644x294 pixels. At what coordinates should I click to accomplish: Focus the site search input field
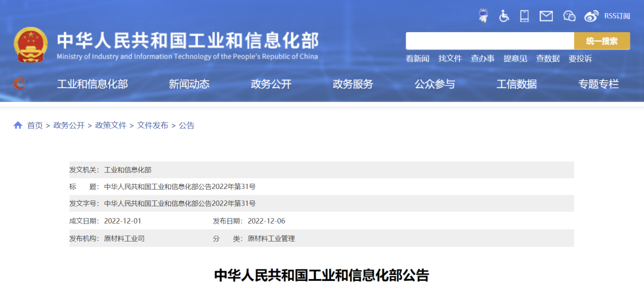[x=490, y=41]
